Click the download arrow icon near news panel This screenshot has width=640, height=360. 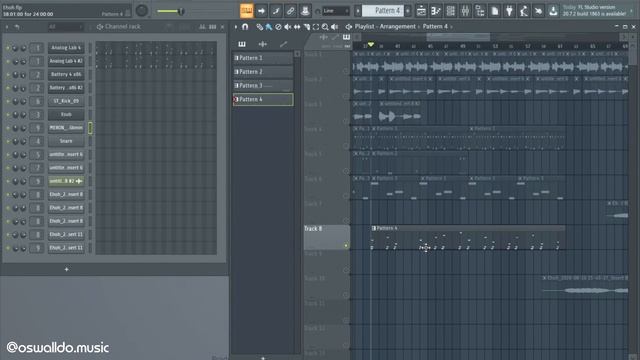(553, 11)
